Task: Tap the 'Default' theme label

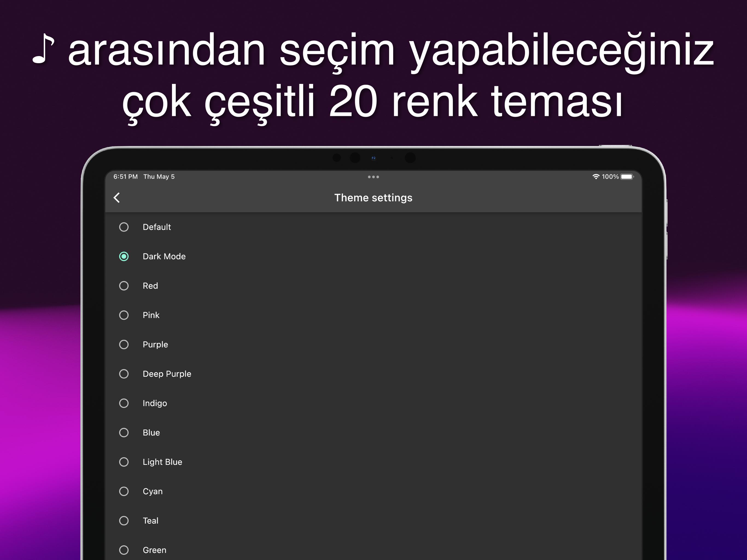Action: click(157, 227)
